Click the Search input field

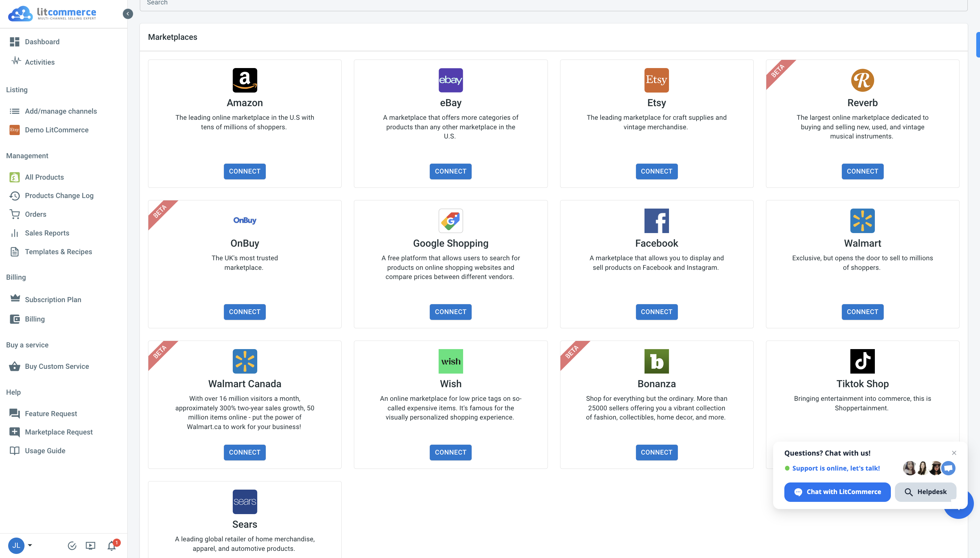tap(553, 4)
